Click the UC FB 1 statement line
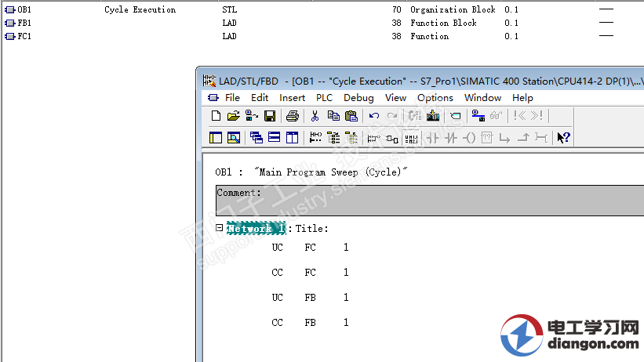Screen dimensions: 644x362 tap(310, 297)
